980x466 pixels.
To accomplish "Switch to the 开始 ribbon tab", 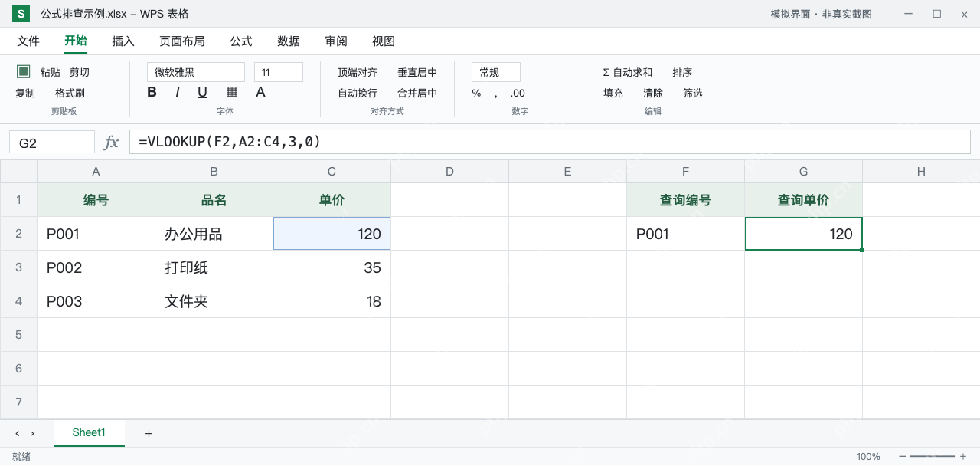I will click(76, 41).
